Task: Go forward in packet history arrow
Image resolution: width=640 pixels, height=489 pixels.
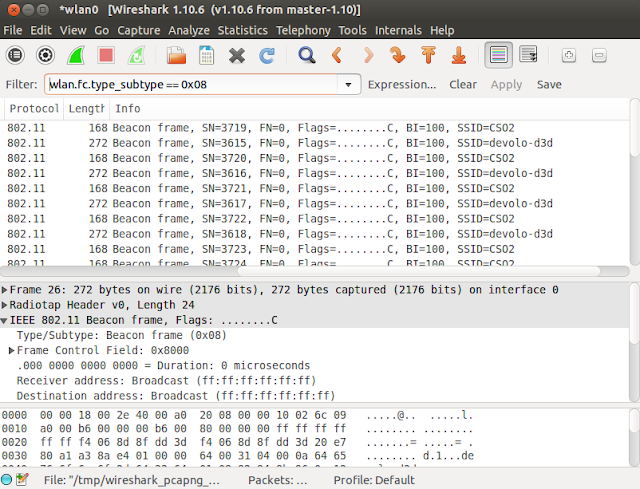Action: (368, 55)
